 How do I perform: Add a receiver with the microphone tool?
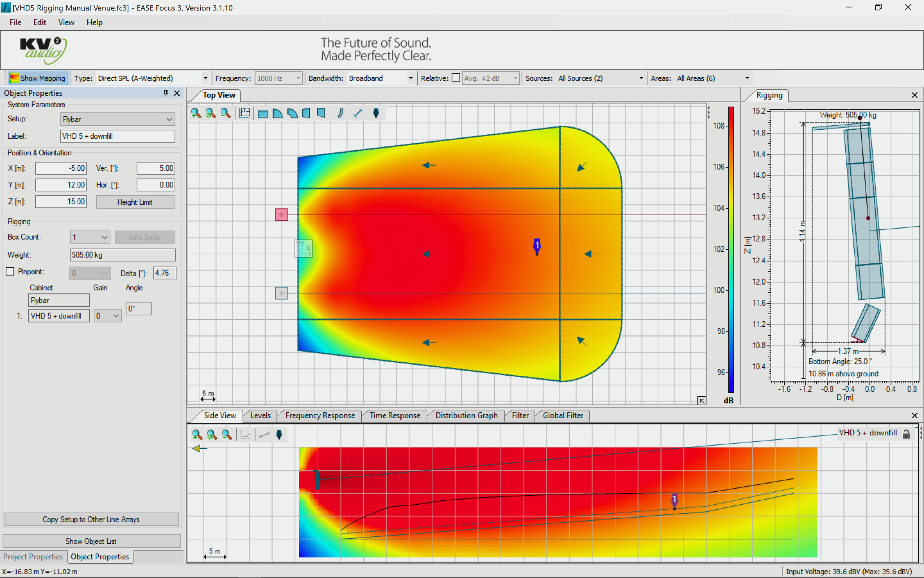376,113
